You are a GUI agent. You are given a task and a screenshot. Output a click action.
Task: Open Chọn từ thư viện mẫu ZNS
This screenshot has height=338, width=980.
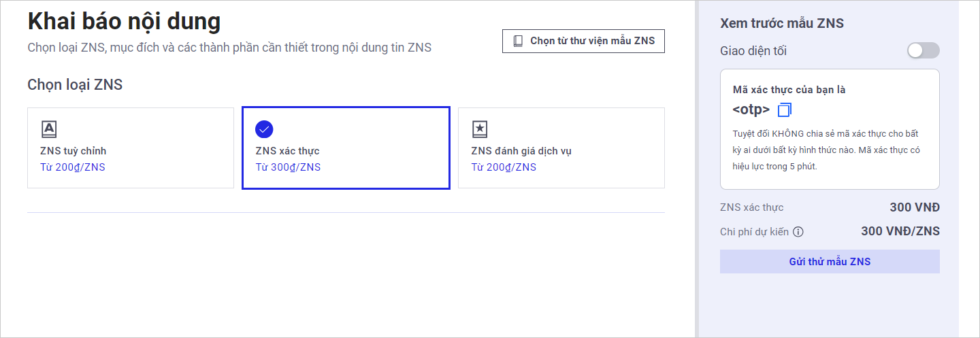click(x=583, y=41)
